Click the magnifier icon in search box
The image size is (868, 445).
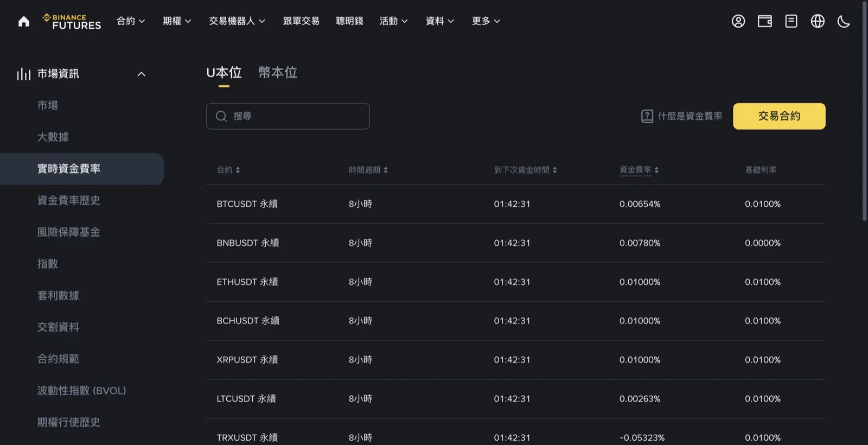click(221, 116)
